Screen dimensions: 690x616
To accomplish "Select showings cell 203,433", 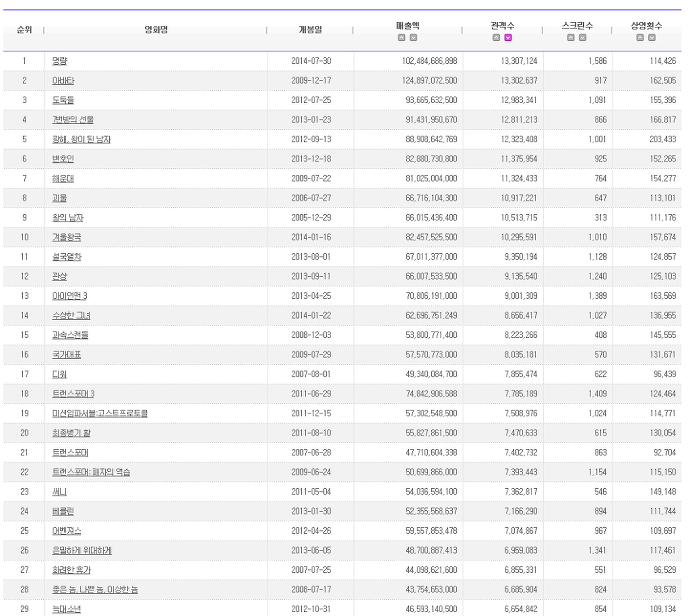I will (x=663, y=139).
